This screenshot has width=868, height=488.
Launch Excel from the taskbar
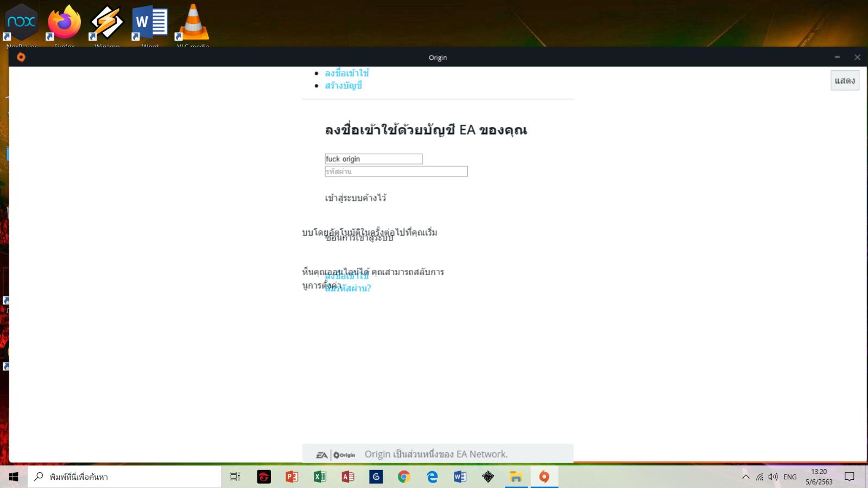pyautogui.click(x=320, y=477)
